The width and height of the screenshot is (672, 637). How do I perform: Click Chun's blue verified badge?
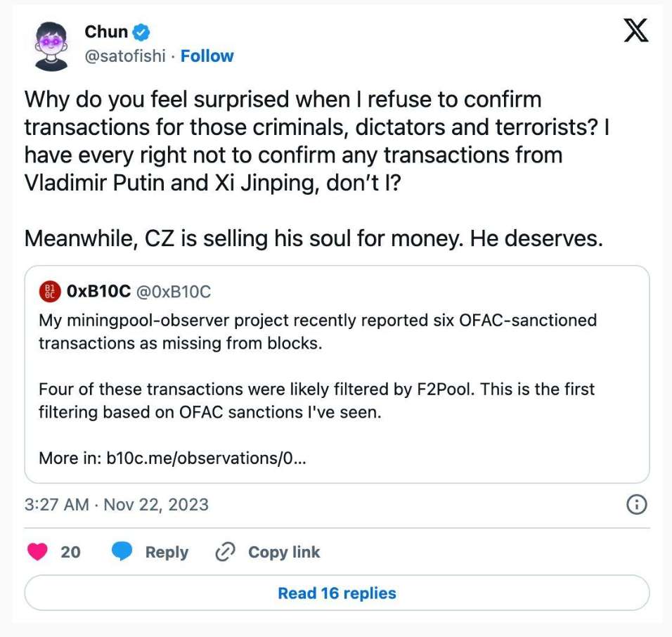pos(142,32)
